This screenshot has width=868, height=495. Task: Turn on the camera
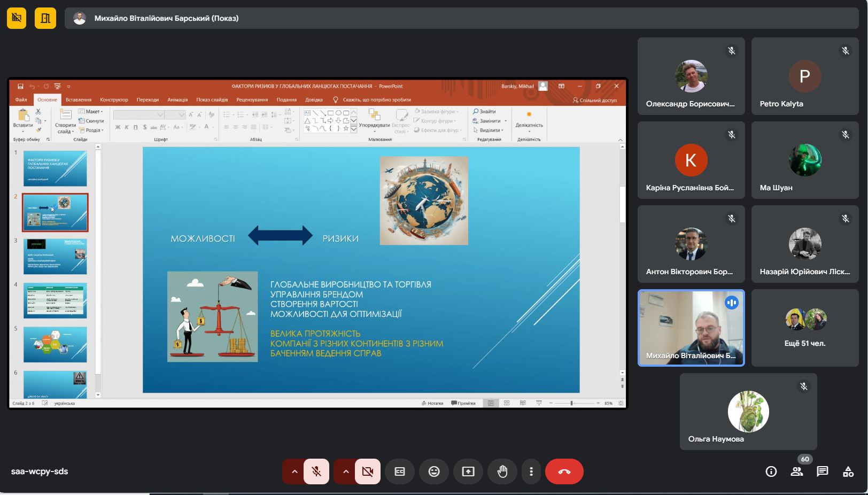(x=368, y=471)
